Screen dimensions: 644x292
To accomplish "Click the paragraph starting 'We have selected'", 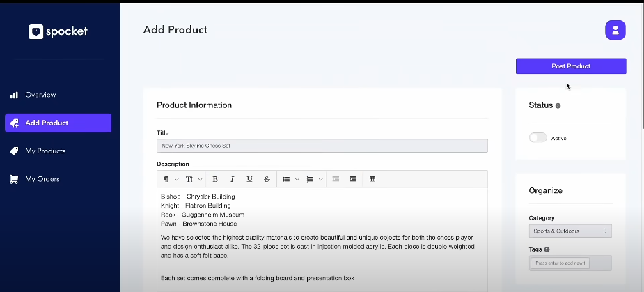I will [x=317, y=247].
